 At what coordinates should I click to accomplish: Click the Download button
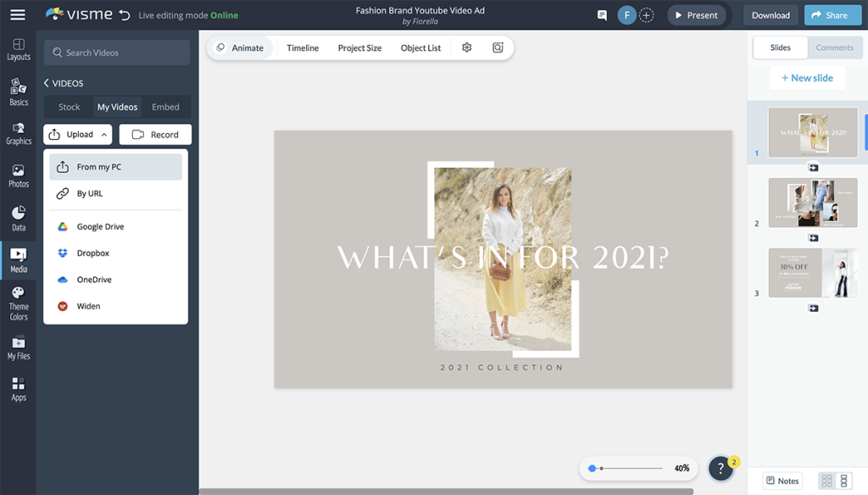771,15
